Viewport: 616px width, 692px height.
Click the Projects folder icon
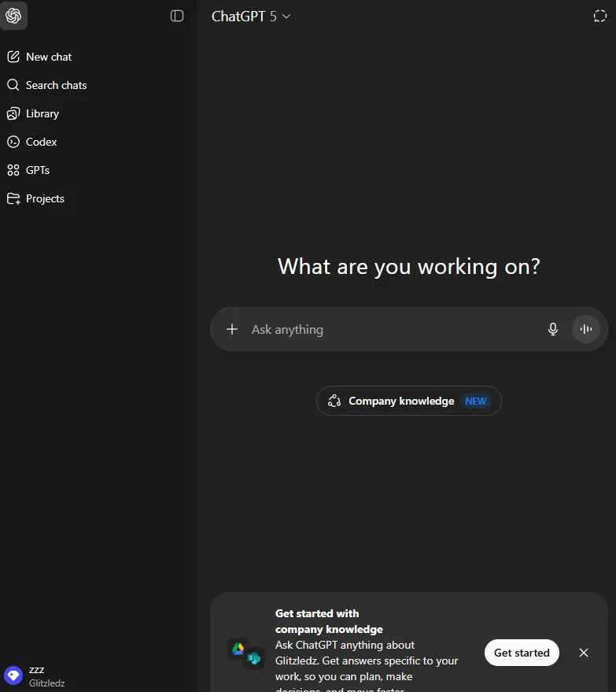13,198
